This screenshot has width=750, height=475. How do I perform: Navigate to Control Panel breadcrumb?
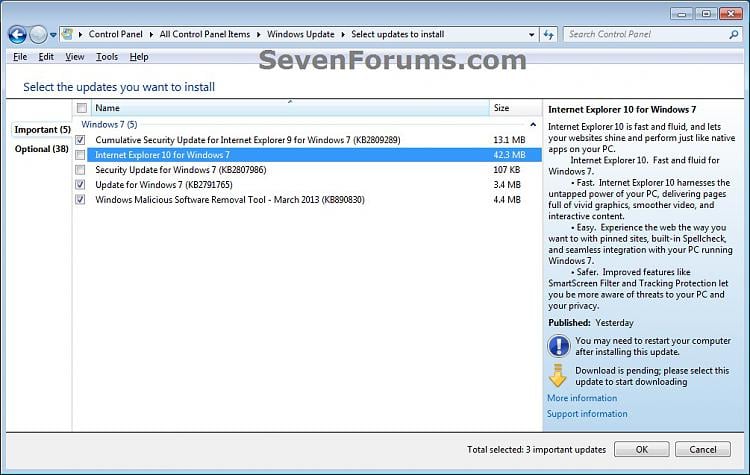[x=116, y=34]
